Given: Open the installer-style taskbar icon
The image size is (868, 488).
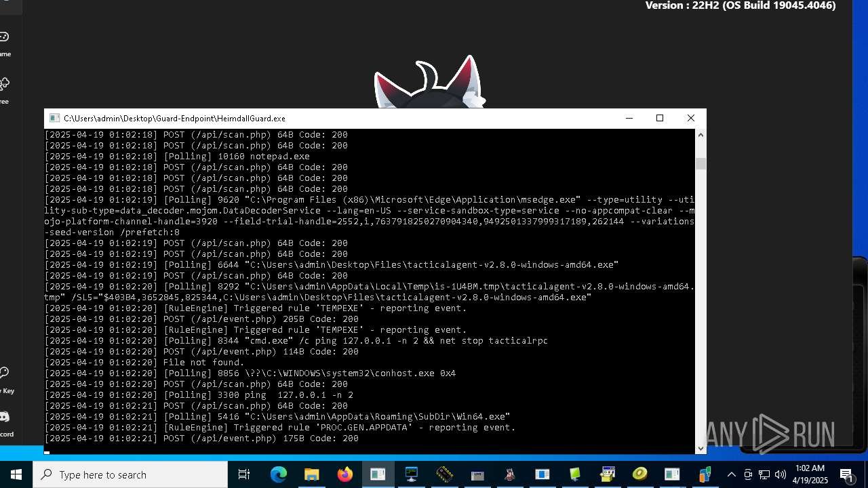Looking at the screenshot, I should point(608,474).
